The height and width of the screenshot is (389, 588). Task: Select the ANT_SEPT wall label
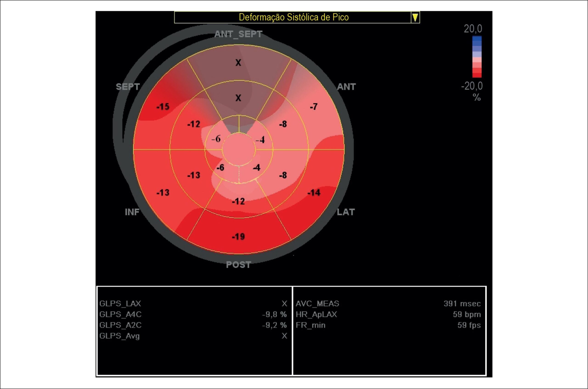(238, 34)
